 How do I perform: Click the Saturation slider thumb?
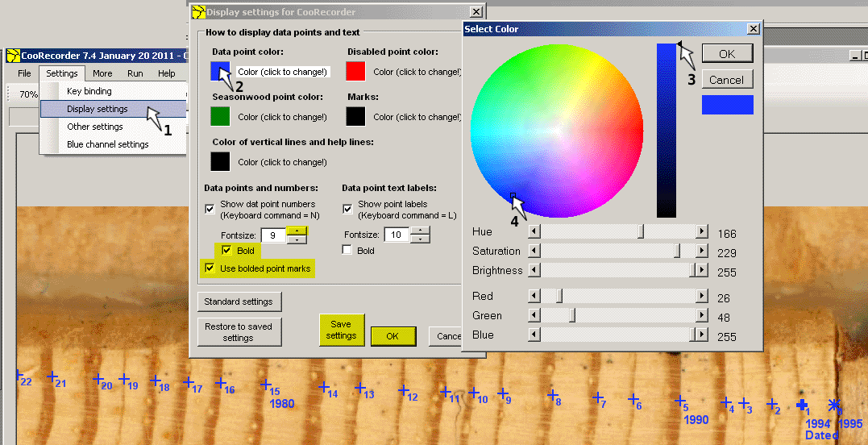(x=677, y=251)
